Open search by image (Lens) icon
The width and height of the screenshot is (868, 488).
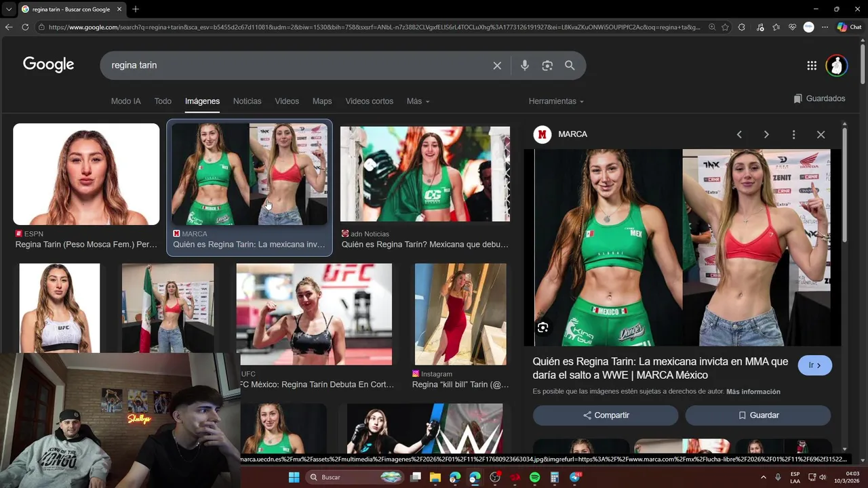click(x=547, y=66)
